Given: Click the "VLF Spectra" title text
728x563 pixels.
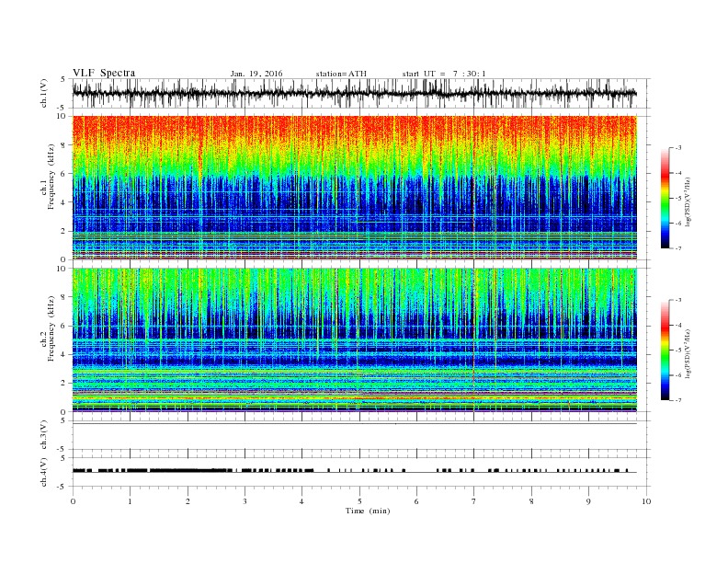Looking at the screenshot, I should coord(104,73).
